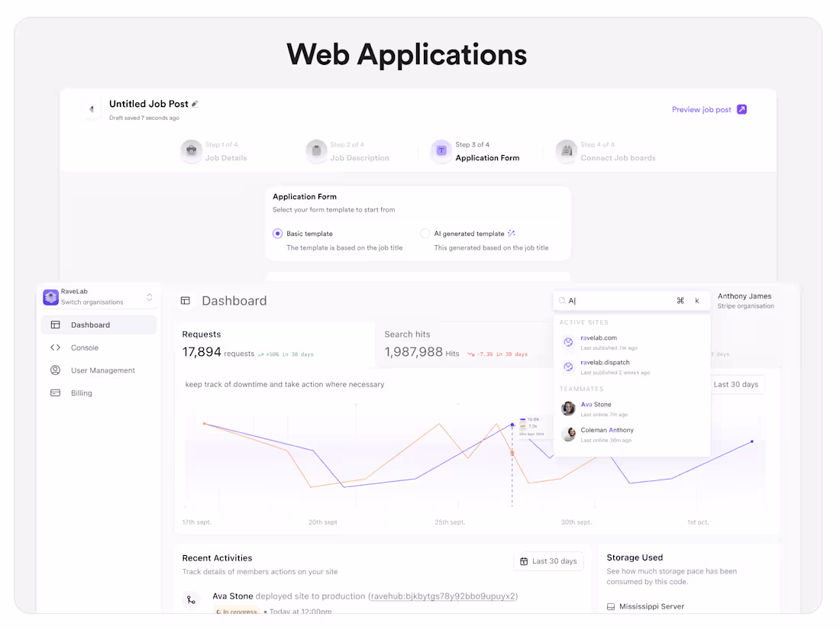
Task: Open the ravehub:bjkbytgs78y92bbo9upuyx2 deployment link
Action: [x=444, y=596]
